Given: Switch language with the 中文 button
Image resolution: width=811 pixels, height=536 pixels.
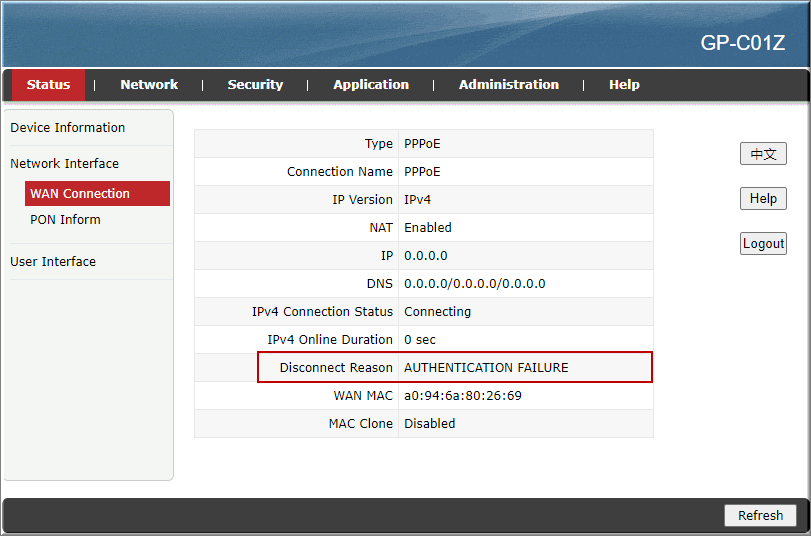Looking at the screenshot, I should click(x=763, y=154).
